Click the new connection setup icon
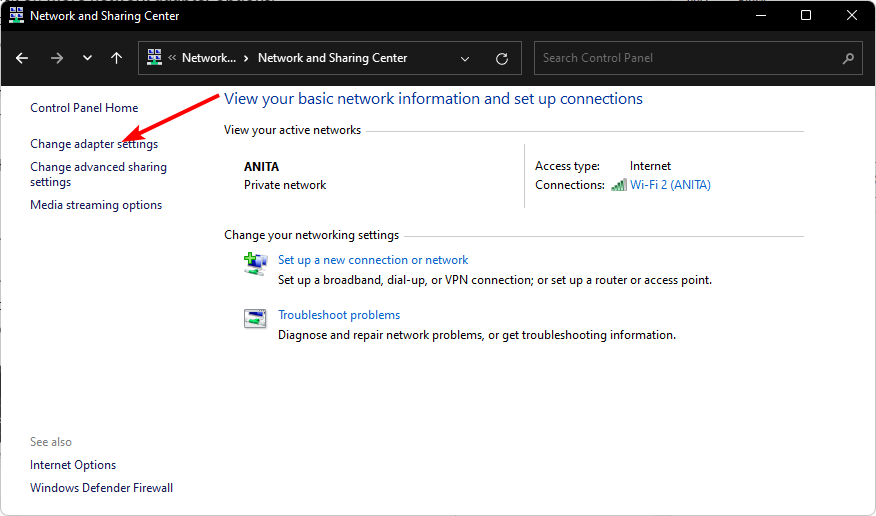 tap(255, 264)
